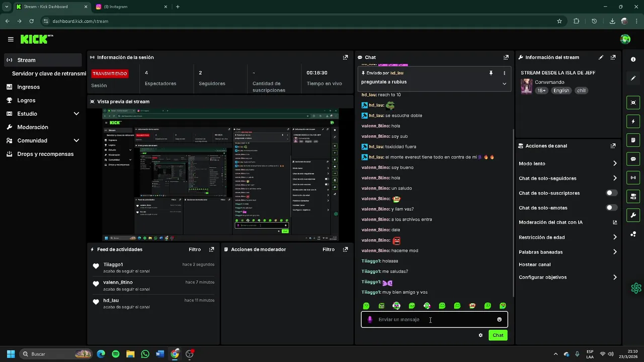Click the Conversando category name
The width and height of the screenshot is (644, 362).
click(549, 82)
